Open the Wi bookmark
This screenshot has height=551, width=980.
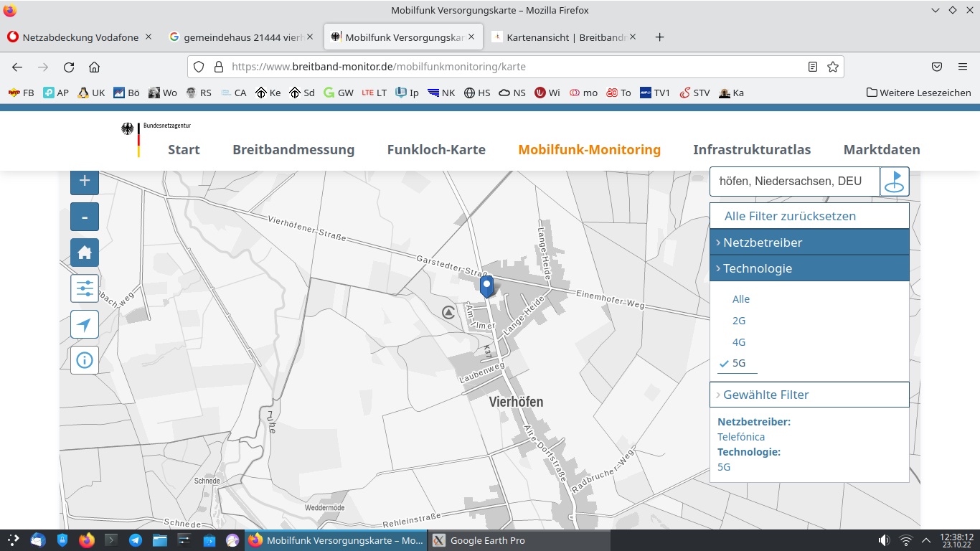point(547,93)
